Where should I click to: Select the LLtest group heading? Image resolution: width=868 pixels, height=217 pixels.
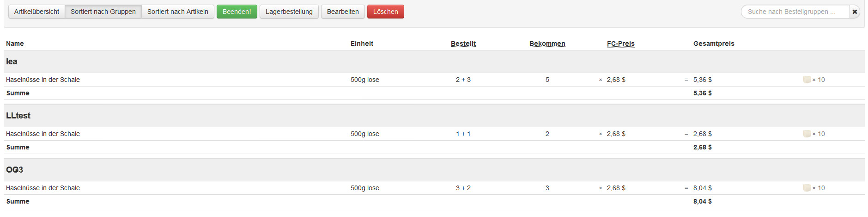point(18,116)
